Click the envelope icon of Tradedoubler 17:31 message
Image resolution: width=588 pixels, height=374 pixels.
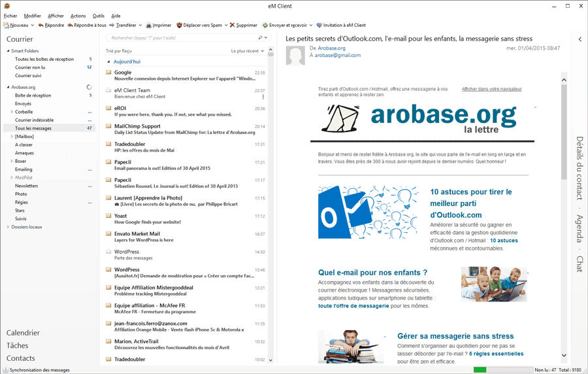click(108, 144)
